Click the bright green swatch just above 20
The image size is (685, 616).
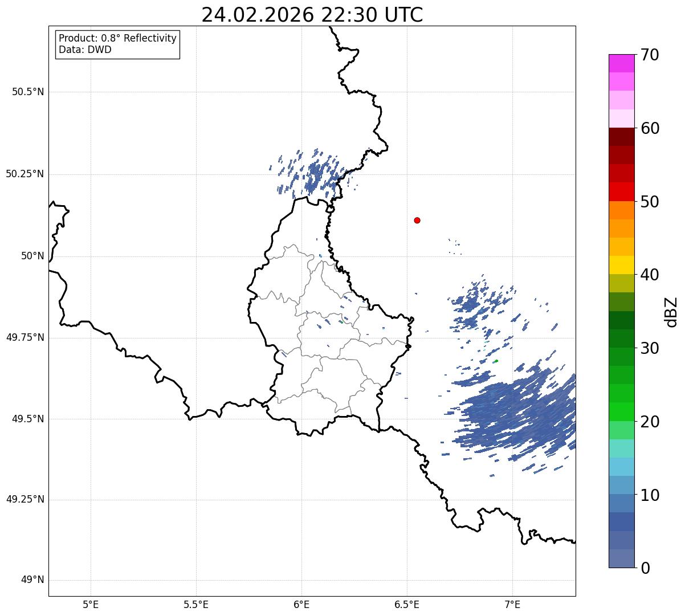621,412
